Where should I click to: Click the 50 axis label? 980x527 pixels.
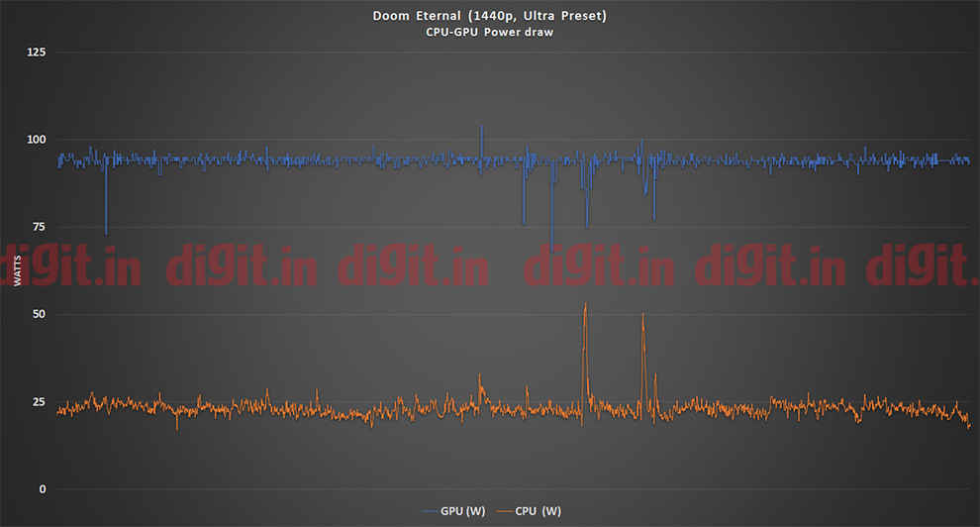(39, 314)
